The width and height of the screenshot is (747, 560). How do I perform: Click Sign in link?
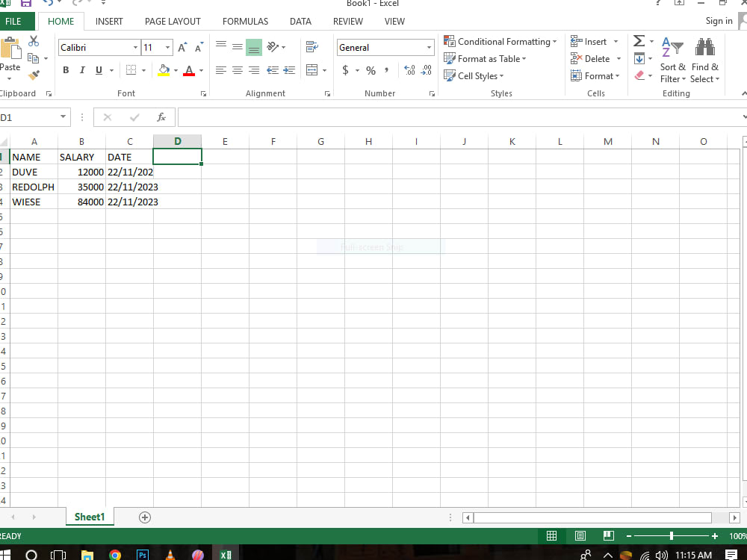pyautogui.click(x=719, y=21)
